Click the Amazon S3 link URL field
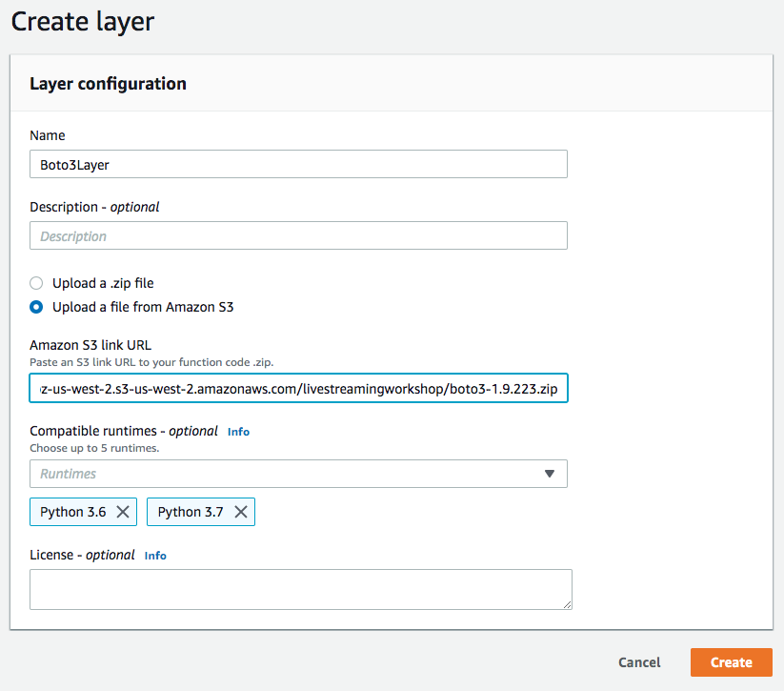 point(298,388)
